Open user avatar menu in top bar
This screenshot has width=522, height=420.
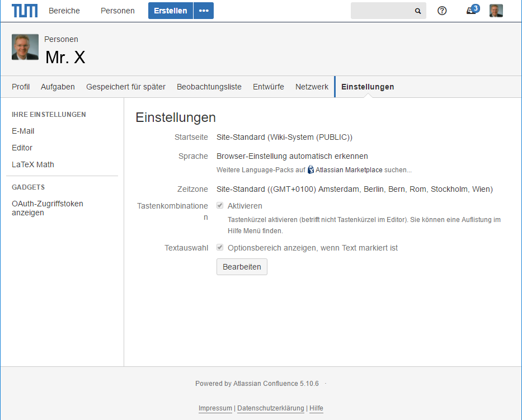pyautogui.click(x=496, y=11)
